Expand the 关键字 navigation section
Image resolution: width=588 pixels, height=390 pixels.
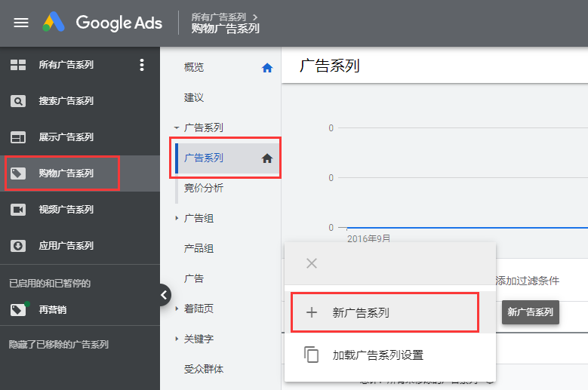coord(177,339)
